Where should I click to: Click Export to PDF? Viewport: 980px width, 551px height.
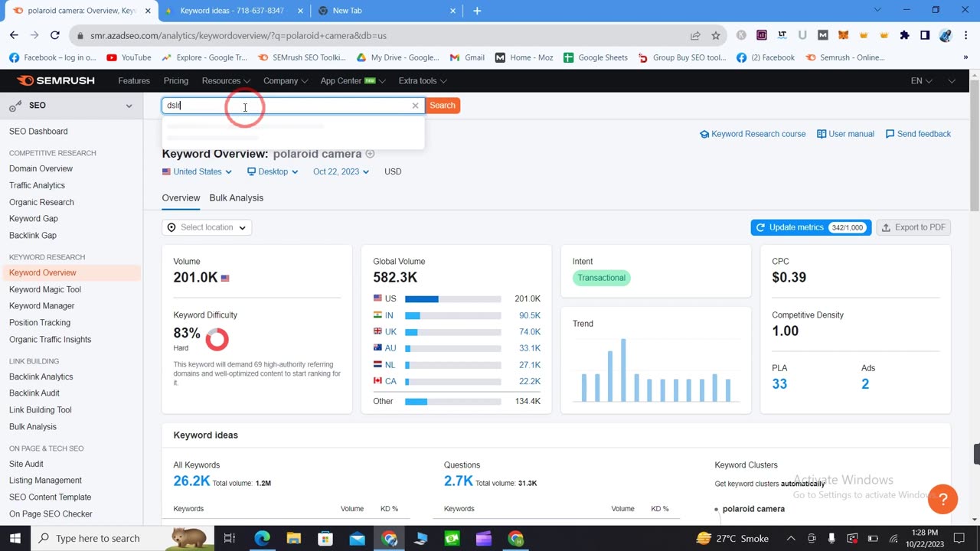click(913, 227)
